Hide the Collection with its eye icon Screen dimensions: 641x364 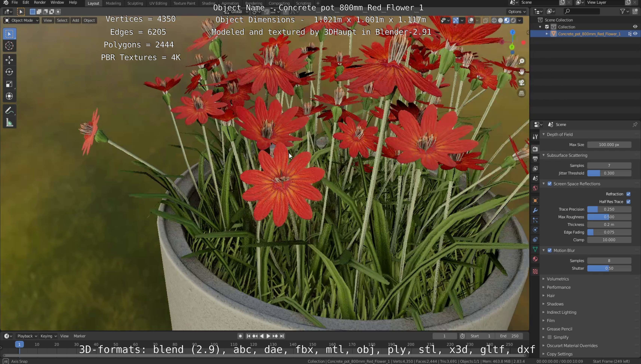point(635,27)
